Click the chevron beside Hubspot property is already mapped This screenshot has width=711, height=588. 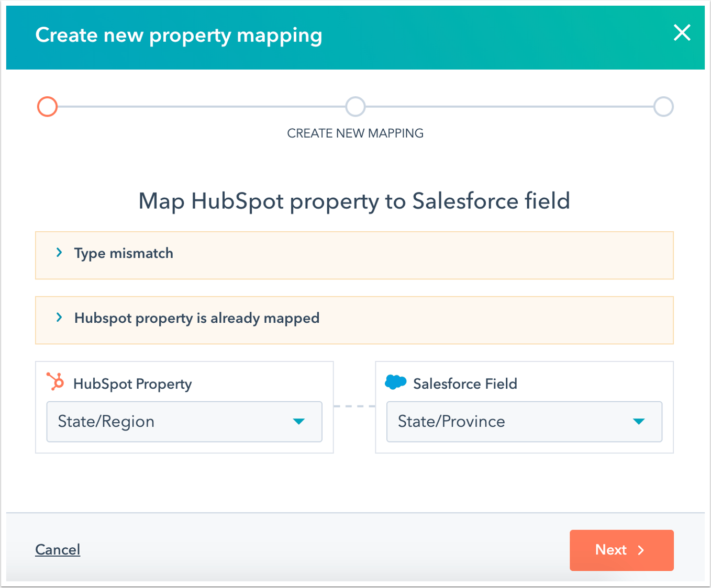59,318
